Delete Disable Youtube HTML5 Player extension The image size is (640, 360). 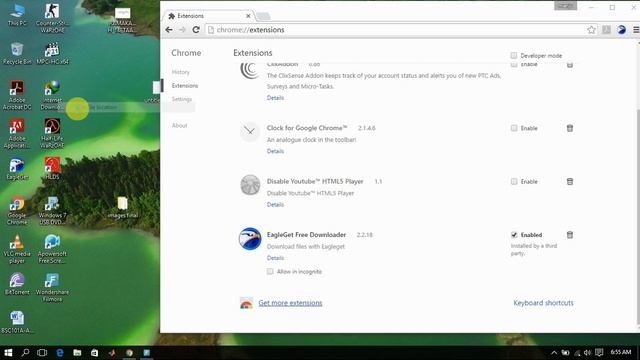pos(570,182)
